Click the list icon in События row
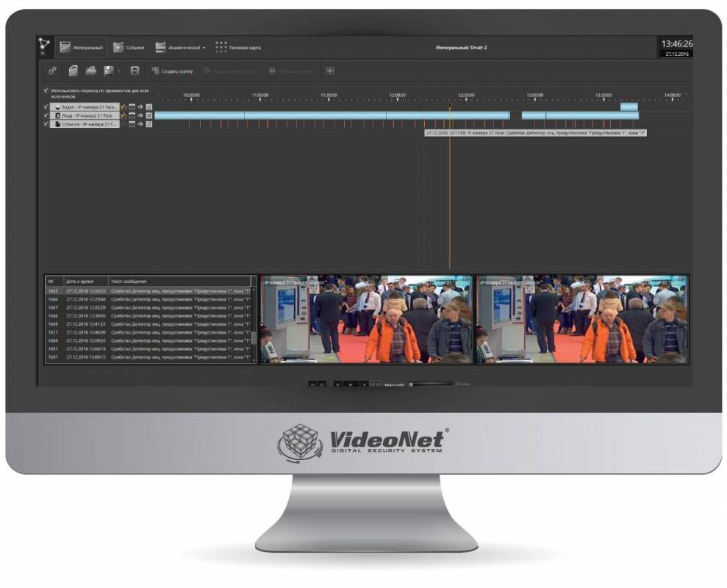The height and width of the screenshot is (588, 727). click(x=148, y=124)
